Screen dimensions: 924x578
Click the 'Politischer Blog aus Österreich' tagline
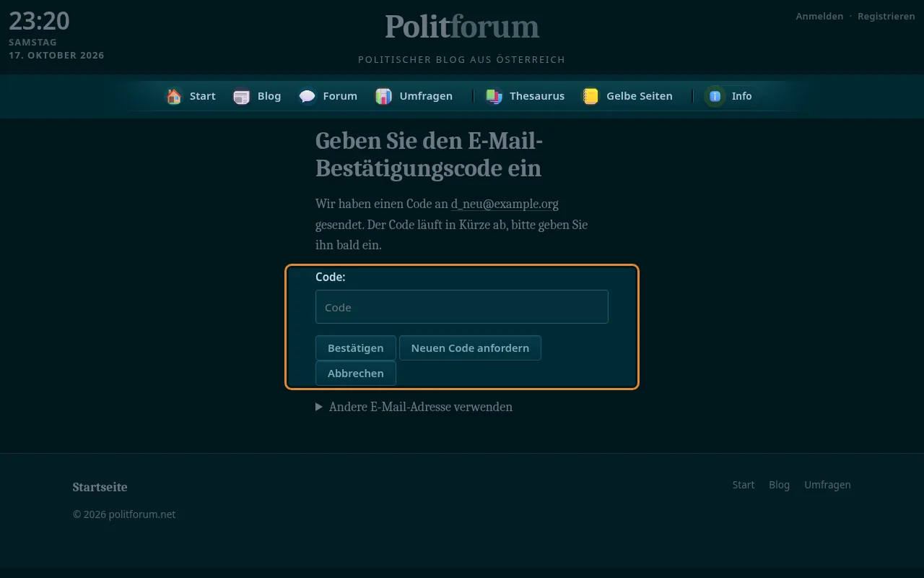[x=462, y=60]
